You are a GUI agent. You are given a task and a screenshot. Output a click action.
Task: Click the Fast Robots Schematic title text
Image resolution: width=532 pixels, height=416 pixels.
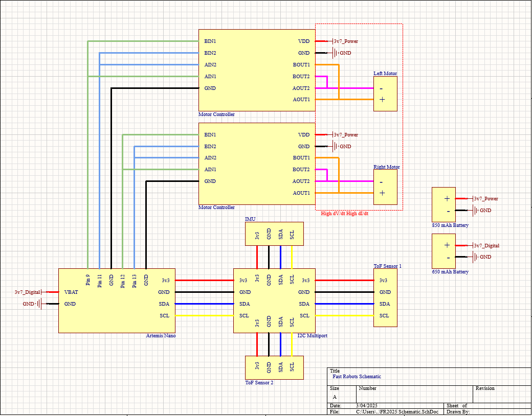click(357, 376)
